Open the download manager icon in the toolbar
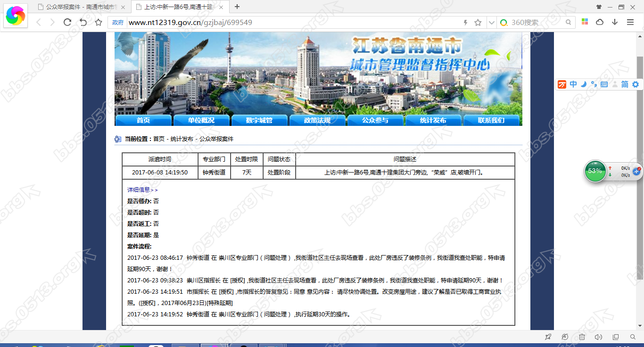 (614, 22)
